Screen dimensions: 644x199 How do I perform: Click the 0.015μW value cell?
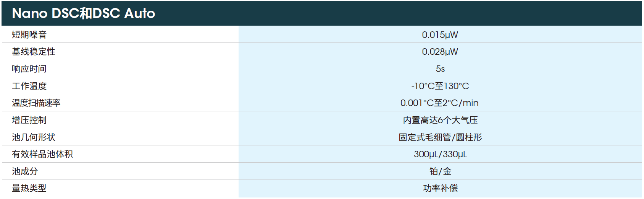point(440,35)
